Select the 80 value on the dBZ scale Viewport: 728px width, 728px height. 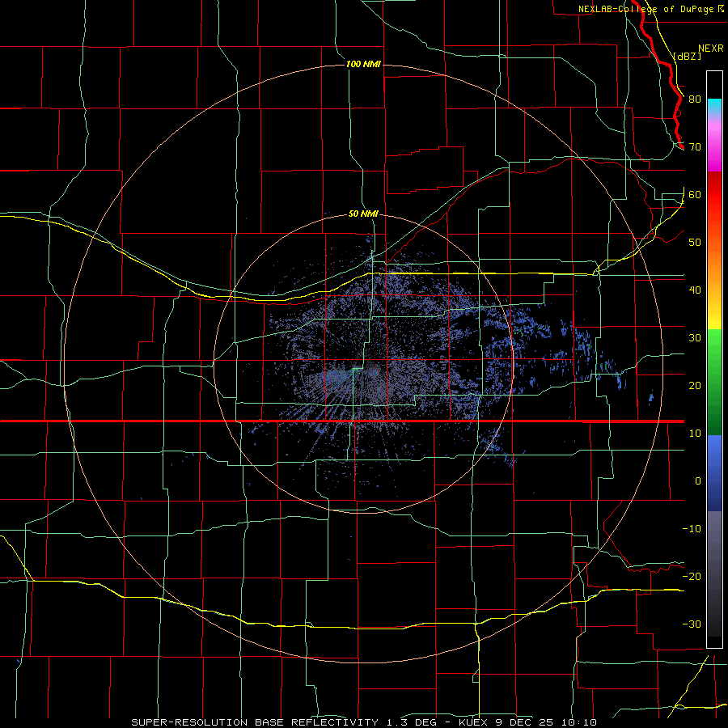click(695, 99)
